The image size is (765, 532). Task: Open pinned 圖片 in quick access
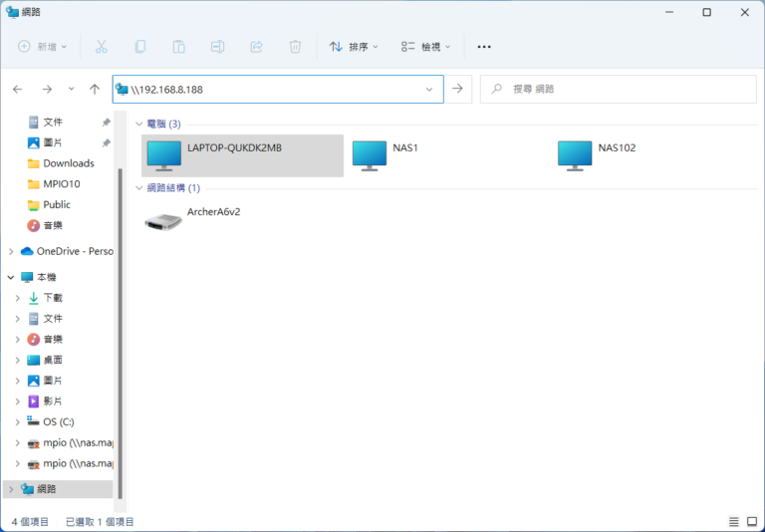pyautogui.click(x=53, y=142)
